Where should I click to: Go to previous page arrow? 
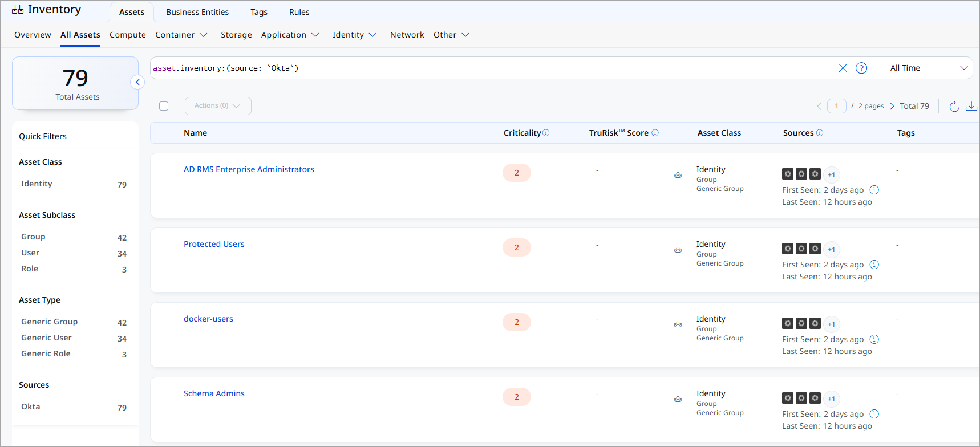tap(819, 106)
